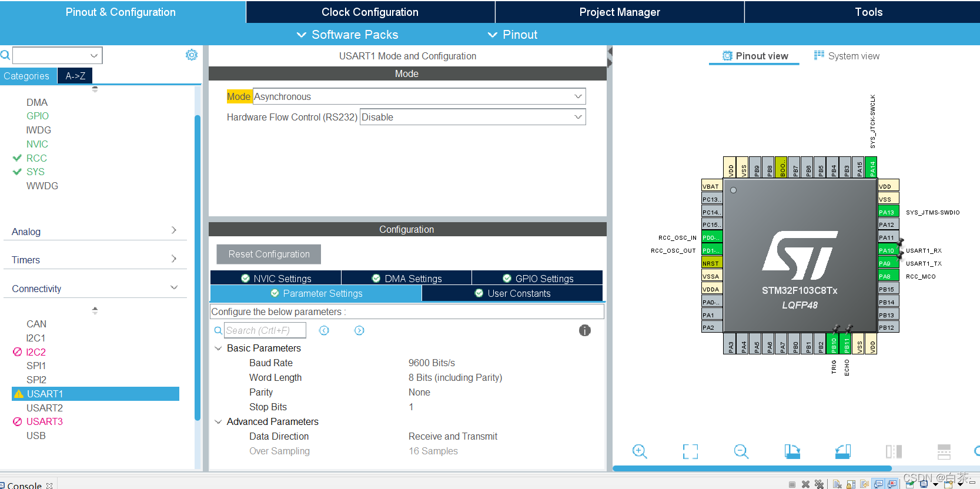
Task: Open the Mode Asynchronous dropdown
Action: point(578,96)
